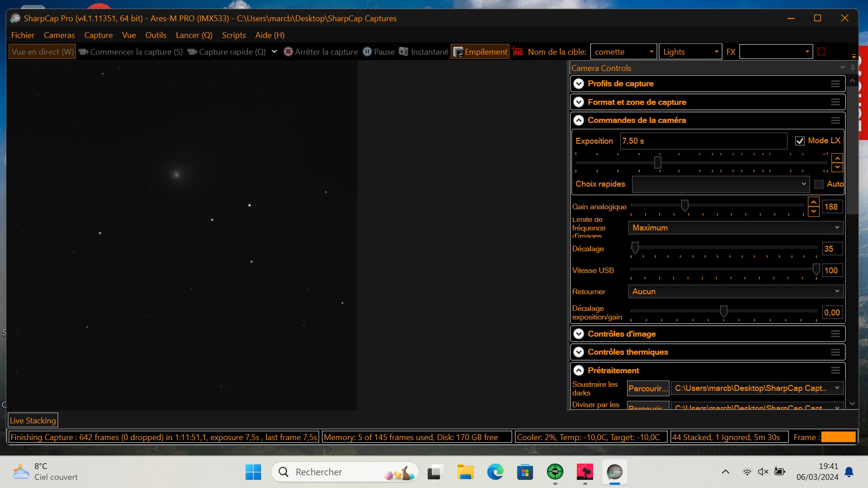The width and height of the screenshot is (868, 488).
Task: Enable the Auto exposure checkbox
Action: click(819, 184)
